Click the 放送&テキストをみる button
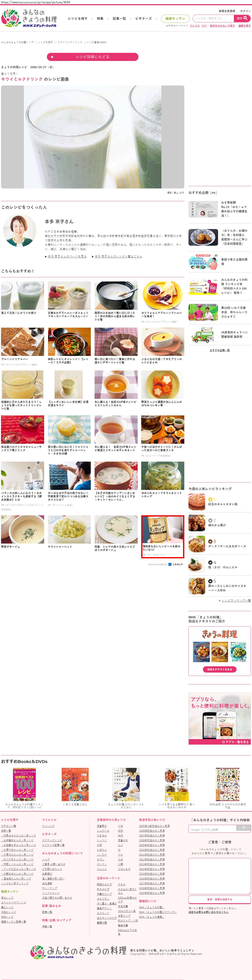The image size is (252, 980). coord(219,669)
